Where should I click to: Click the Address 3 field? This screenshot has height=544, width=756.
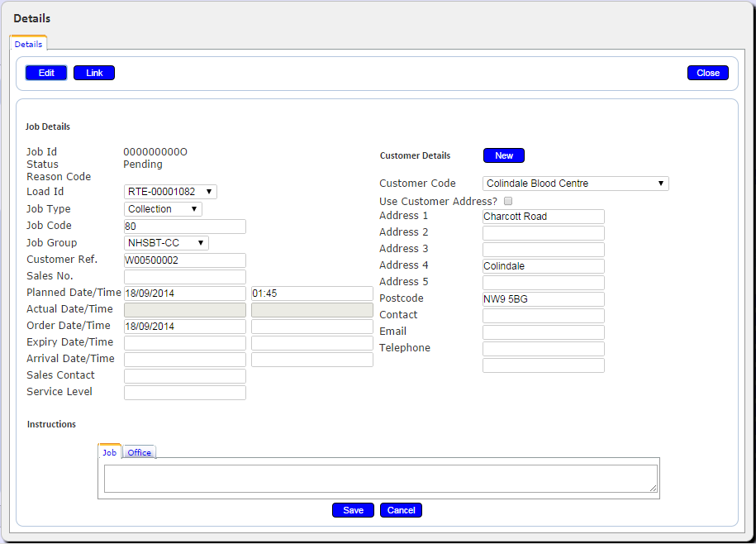[x=544, y=250]
